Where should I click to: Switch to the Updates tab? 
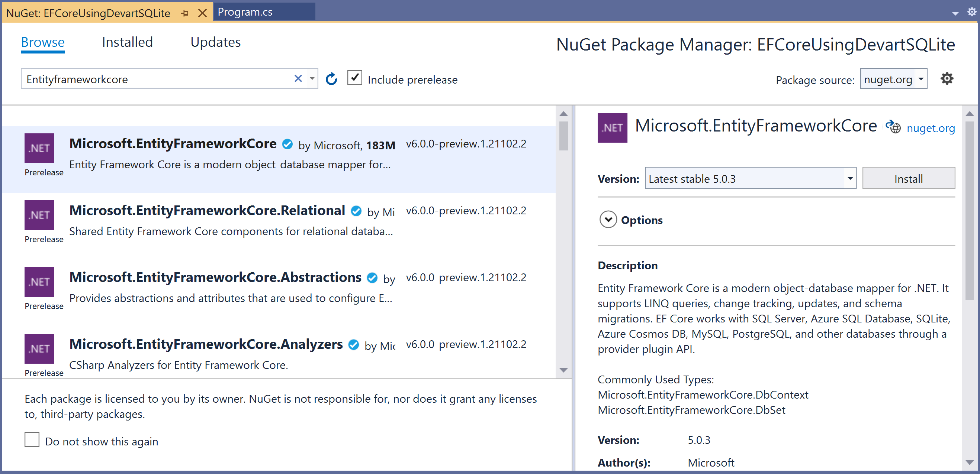pyautogui.click(x=215, y=42)
